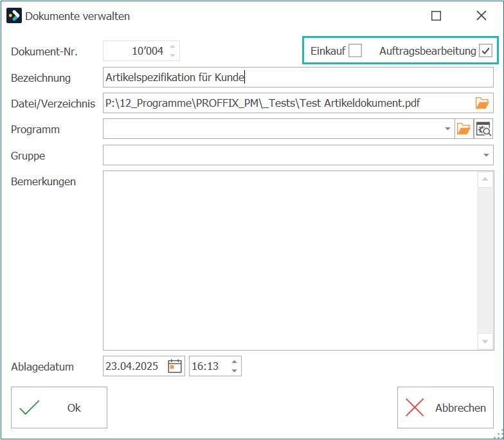Expand the Programm dropdown list
The image size is (504, 440).
click(x=447, y=129)
